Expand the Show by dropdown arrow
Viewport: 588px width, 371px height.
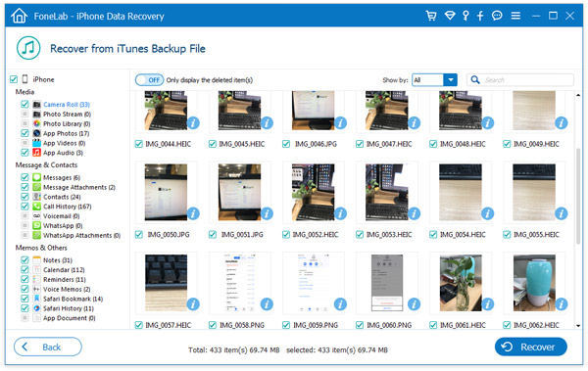click(451, 80)
